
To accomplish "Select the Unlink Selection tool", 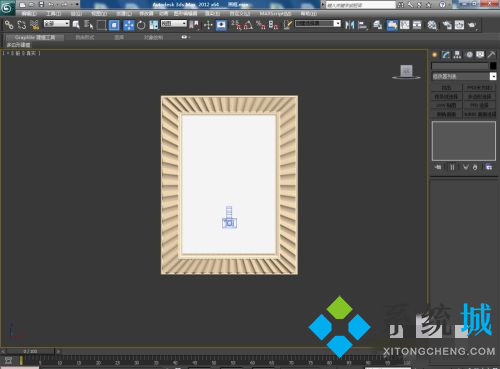I will point(22,25).
